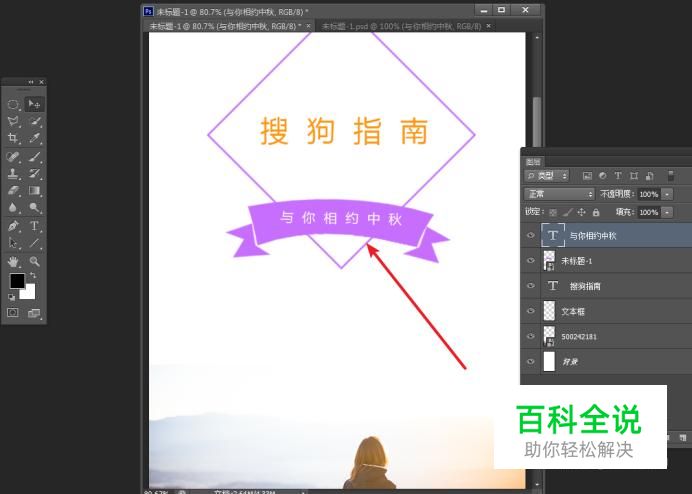Select the 搜狗指南 layer row
The width and height of the screenshot is (692, 494).
click(x=606, y=286)
